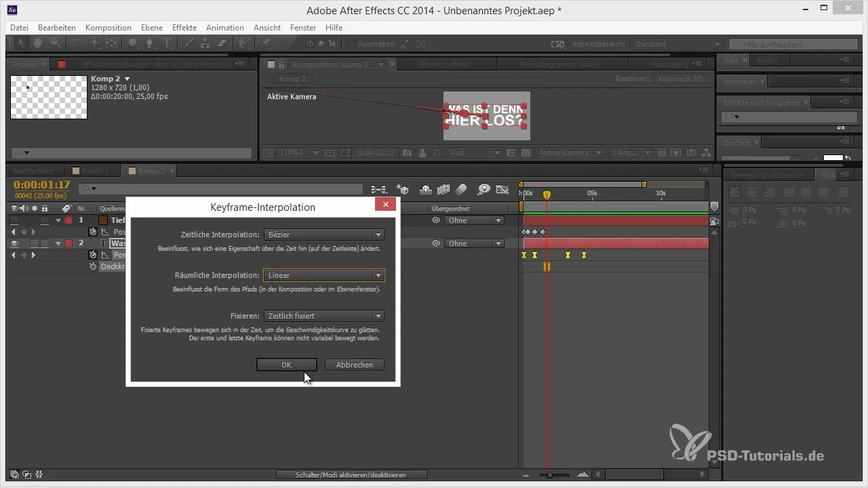Viewport: 868px width, 488px height.
Task: Select the Zoom magnifier tool
Action: pyautogui.click(x=54, y=43)
